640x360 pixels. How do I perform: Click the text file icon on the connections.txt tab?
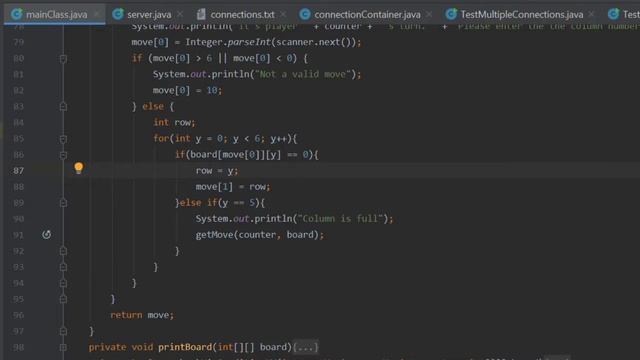pos(201,14)
